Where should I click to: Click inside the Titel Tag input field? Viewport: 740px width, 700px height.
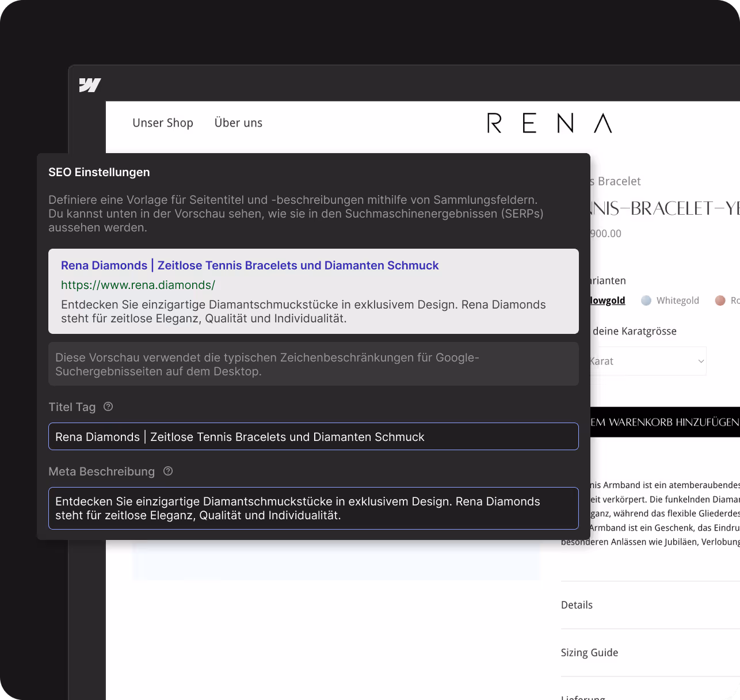(x=314, y=436)
